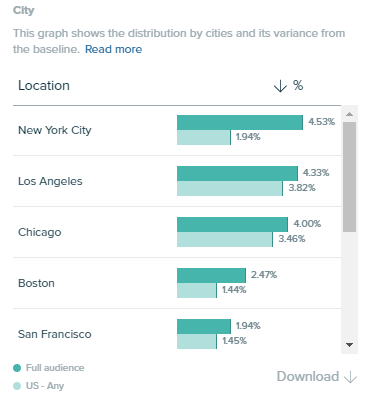The height and width of the screenshot is (399, 367).
Task: Click the Chicago 4.00% full audience bar
Action: [232, 224]
